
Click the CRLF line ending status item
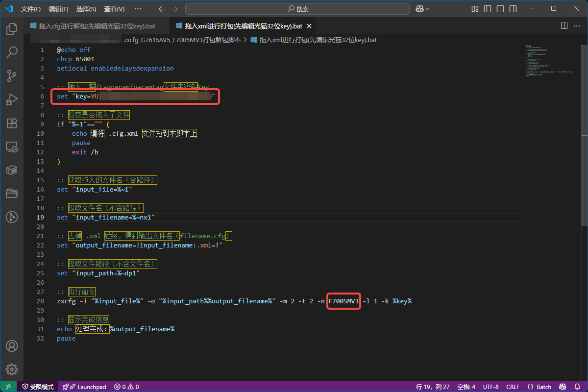tap(513, 387)
